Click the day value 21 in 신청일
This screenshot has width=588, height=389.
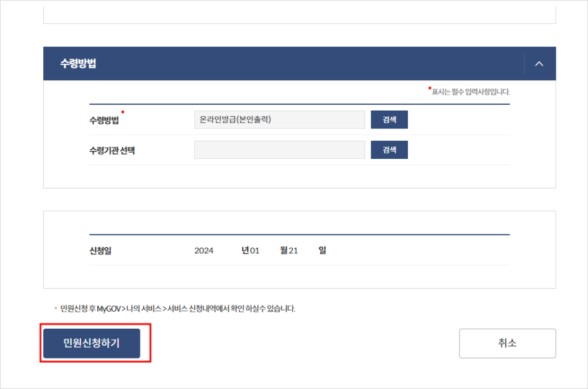295,250
